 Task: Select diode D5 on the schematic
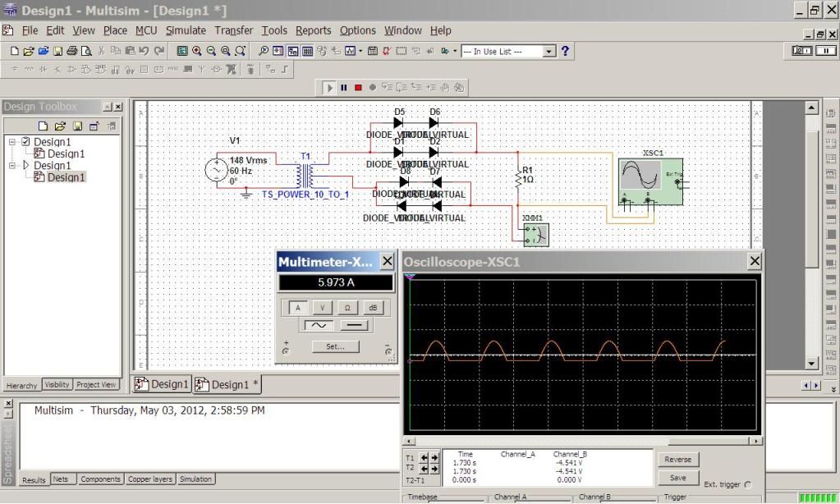(x=398, y=122)
